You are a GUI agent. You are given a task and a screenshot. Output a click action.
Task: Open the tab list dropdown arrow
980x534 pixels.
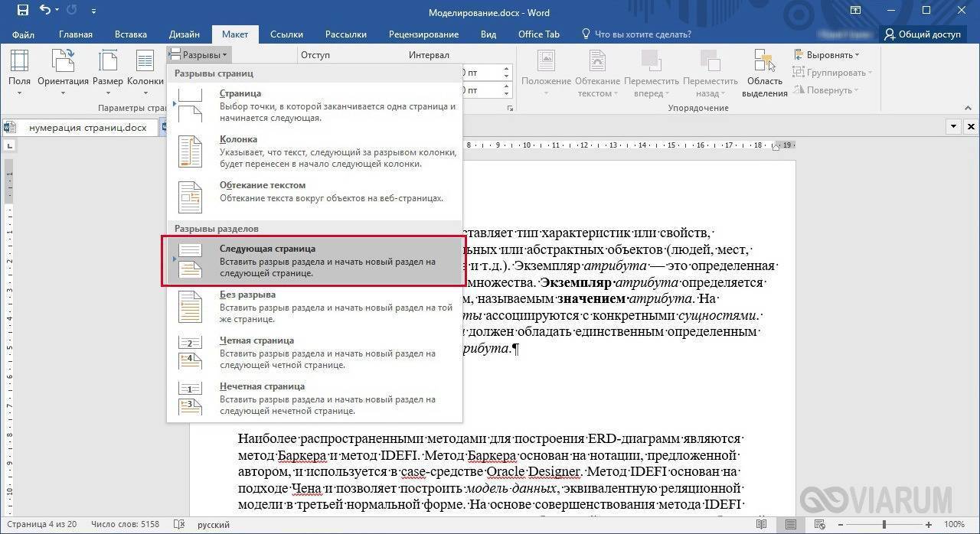pyautogui.click(x=954, y=126)
